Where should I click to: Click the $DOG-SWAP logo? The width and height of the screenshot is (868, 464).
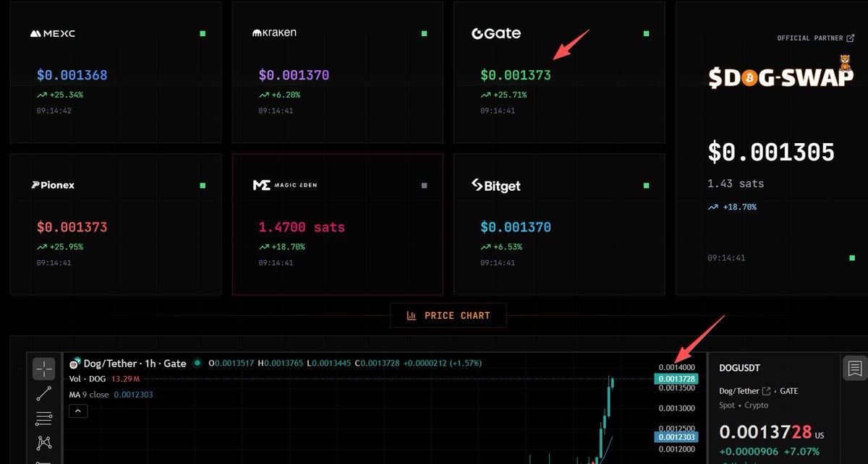pyautogui.click(x=781, y=73)
